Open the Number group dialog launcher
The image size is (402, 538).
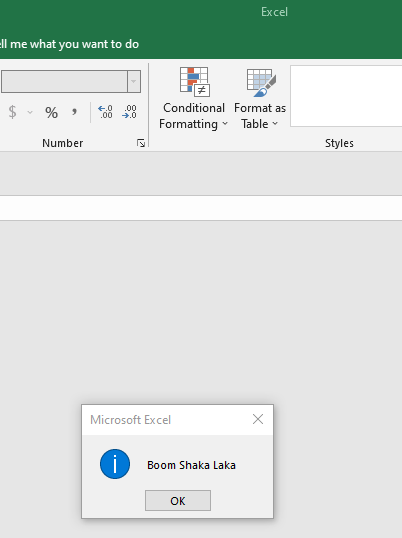coord(141,143)
